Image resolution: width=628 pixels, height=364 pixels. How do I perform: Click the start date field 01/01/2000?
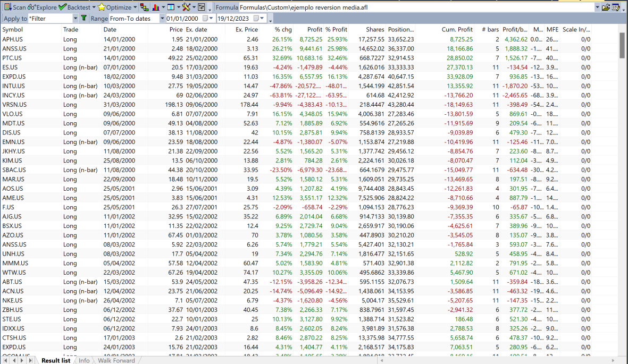pos(183,19)
